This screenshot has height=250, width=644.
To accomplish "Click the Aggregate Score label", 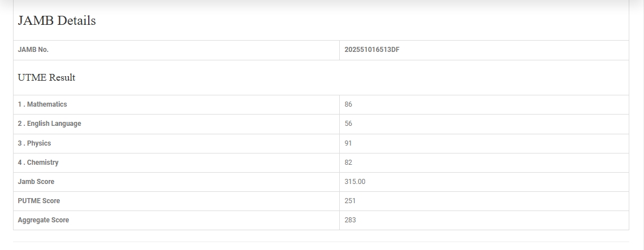I will [x=44, y=220].
